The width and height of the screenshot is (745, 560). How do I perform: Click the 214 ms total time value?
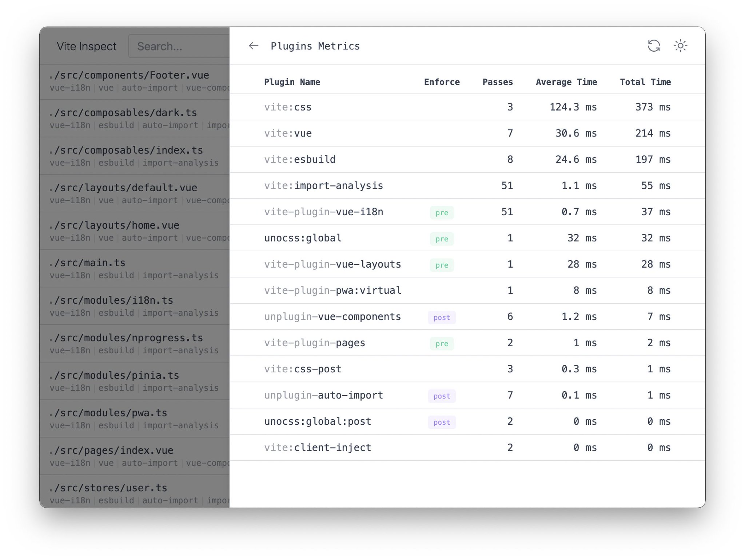(x=653, y=133)
